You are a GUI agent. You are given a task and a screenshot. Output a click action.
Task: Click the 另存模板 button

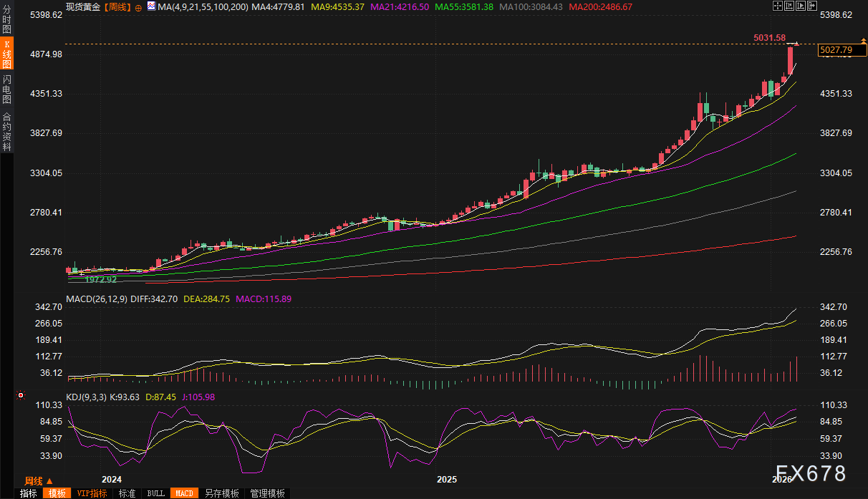point(221,493)
